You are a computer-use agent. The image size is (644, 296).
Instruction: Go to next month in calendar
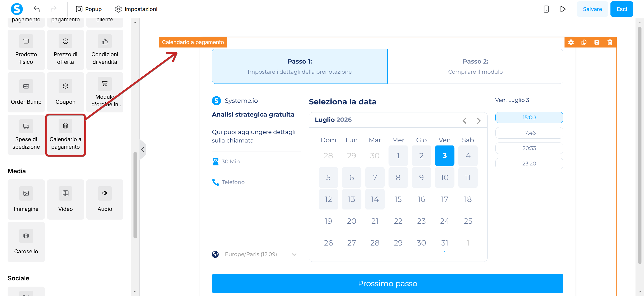tap(479, 121)
